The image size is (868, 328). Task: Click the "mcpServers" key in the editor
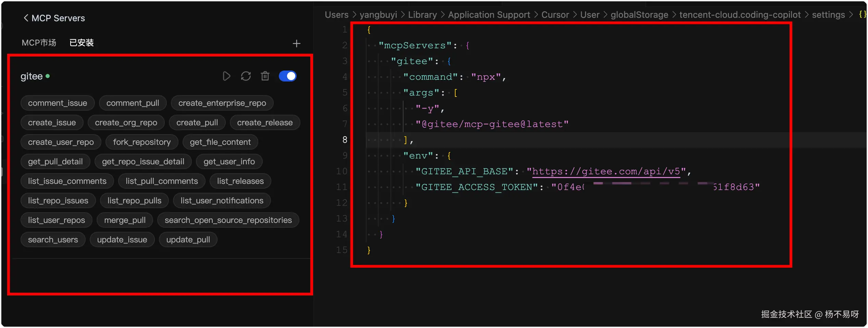415,46
